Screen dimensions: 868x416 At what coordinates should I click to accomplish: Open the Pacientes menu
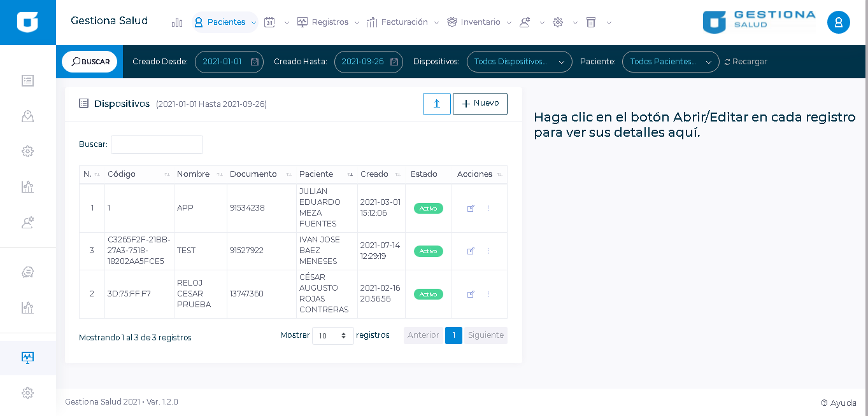[x=225, y=22]
